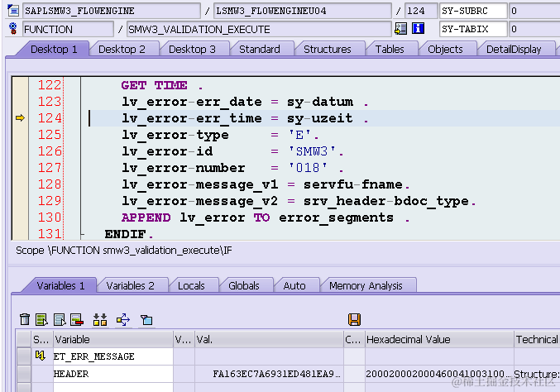Click the hexadecimal value 2000200020004600
This screenshot has height=392, width=560.
pos(438,374)
